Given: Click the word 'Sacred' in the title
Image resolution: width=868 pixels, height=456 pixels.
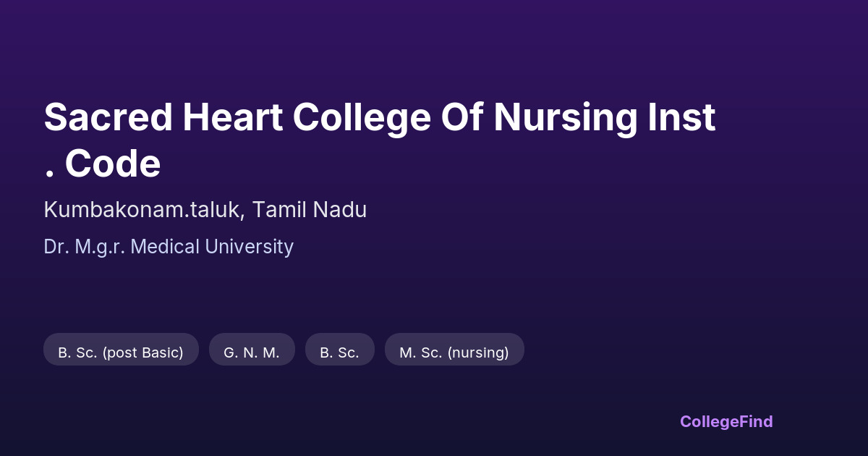Looking at the screenshot, I should pos(108,117).
